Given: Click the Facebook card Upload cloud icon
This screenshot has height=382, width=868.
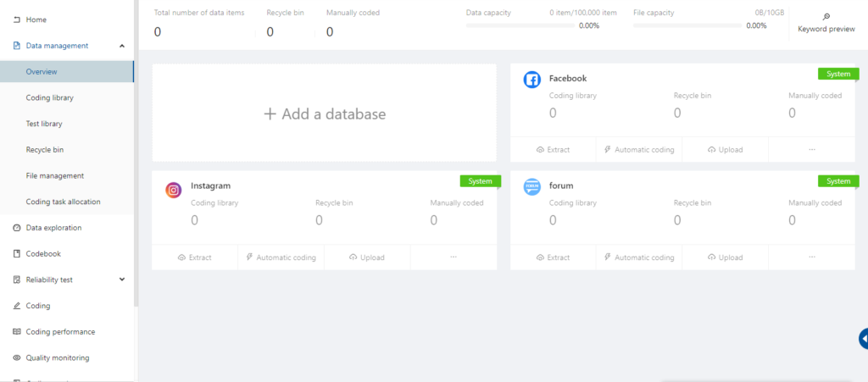Looking at the screenshot, I should 711,150.
